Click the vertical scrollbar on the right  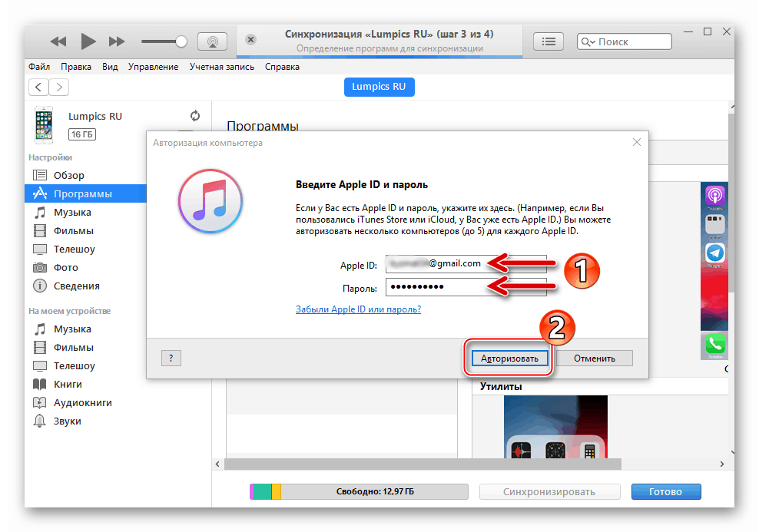pos(732,203)
